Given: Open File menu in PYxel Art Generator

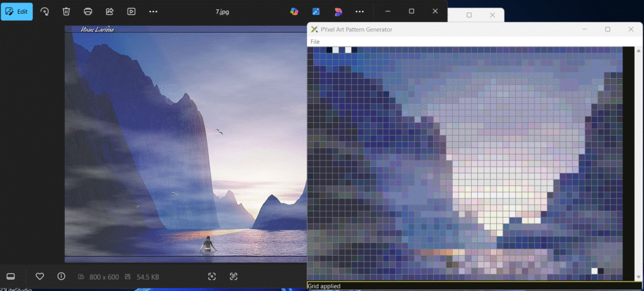Looking at the screenshot, I should click(x=314, y=42).
